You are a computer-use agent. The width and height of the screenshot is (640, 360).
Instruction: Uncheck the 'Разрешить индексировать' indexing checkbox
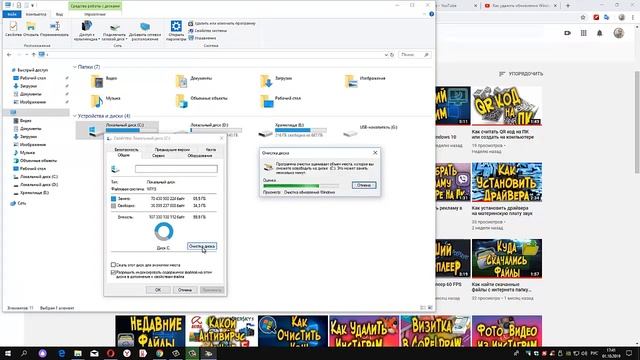tap(113, 272)
